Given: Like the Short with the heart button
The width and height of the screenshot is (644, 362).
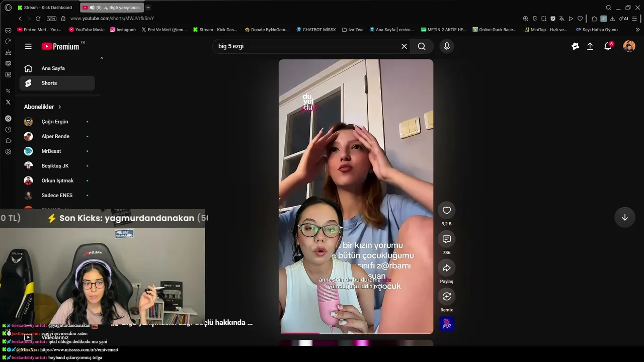Looking at the screenshot, I should pos(447,210).
